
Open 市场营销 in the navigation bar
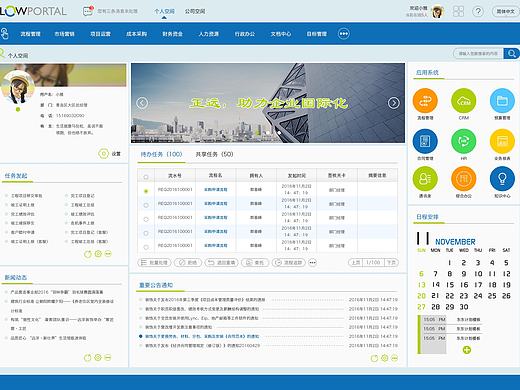point(64,34)
